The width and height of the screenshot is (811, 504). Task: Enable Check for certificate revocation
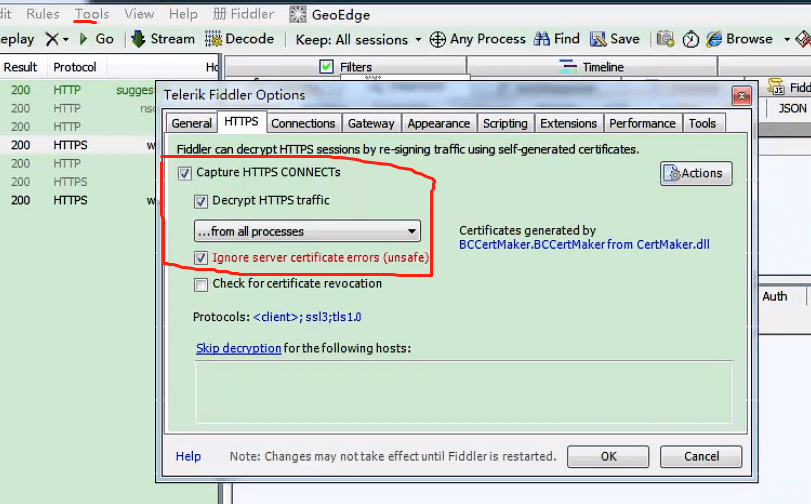coord(201,284)
